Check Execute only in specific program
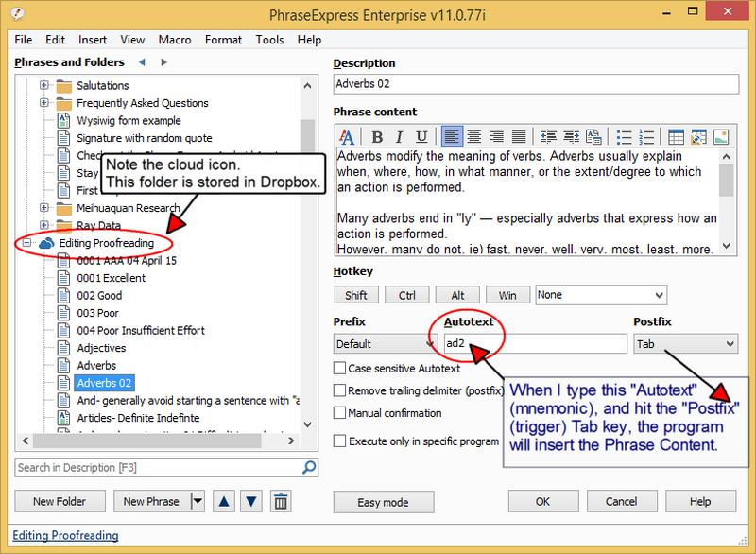756x554 pixels. pos(339,441)
